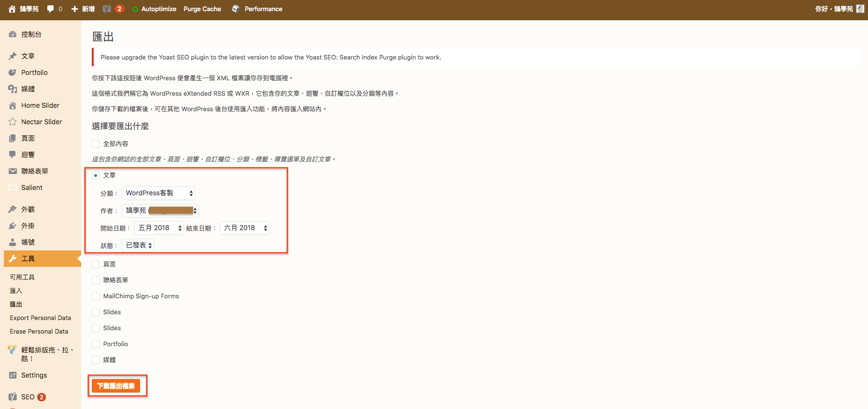
Task: Select the 全部內容 radio option
Action: 96,144
